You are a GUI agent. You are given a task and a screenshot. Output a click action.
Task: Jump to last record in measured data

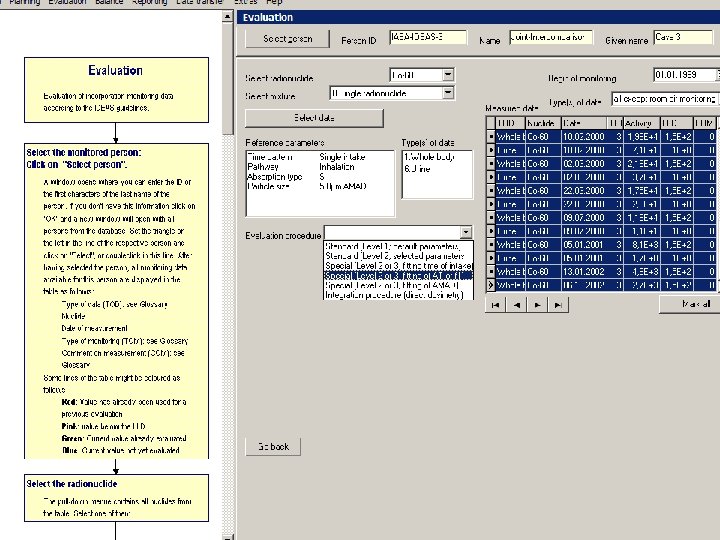tap(558, 305)
